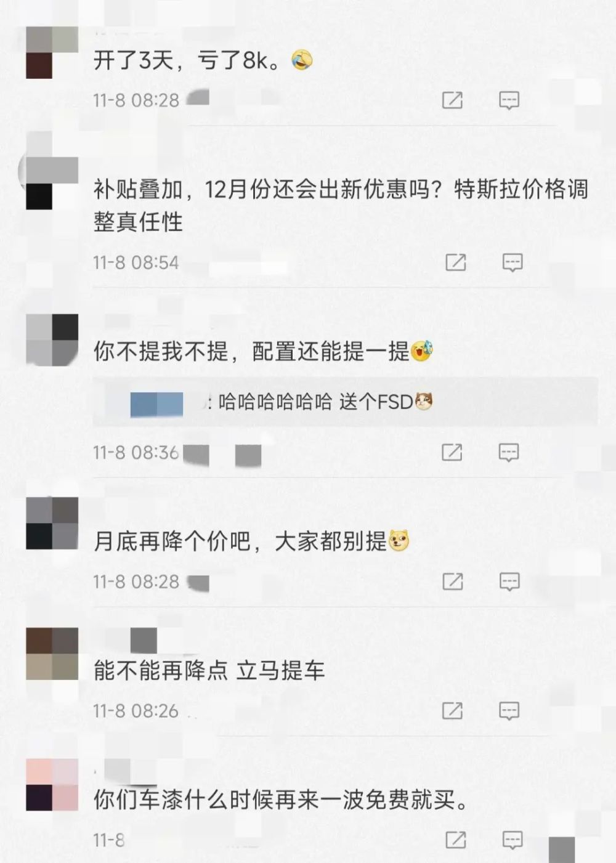Reply to the '你不提我不提' comment

pyautogui.click(x=509, y=452)
